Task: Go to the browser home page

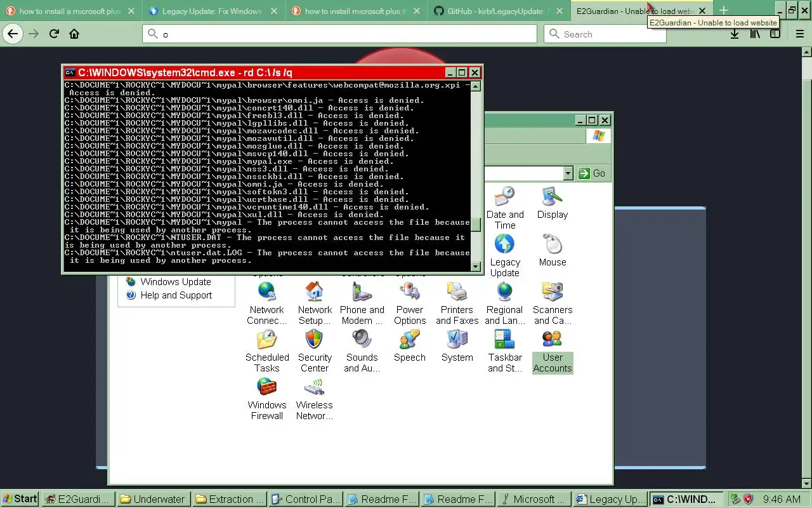Action: point(74,34)
